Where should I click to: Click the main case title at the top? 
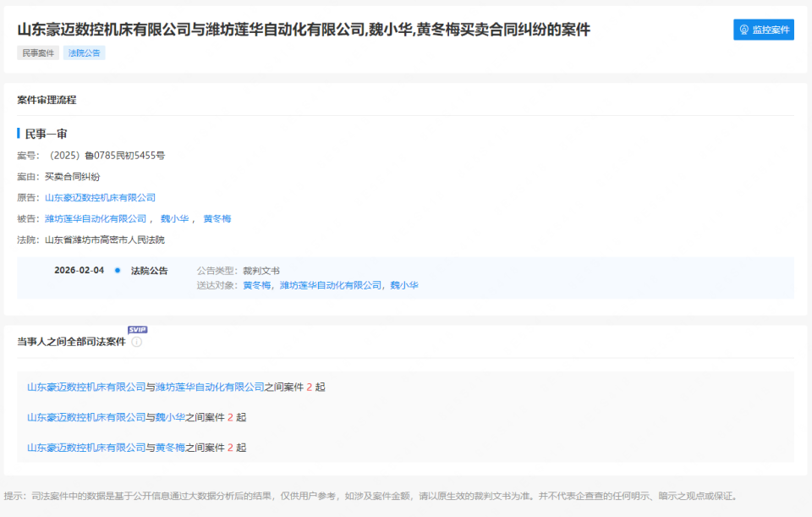coord(304,30)
